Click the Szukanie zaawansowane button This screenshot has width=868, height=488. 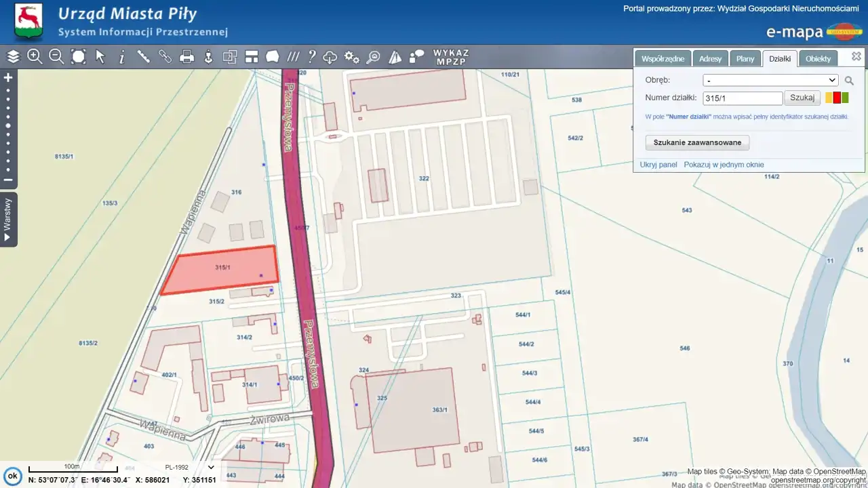click(697, 142)
